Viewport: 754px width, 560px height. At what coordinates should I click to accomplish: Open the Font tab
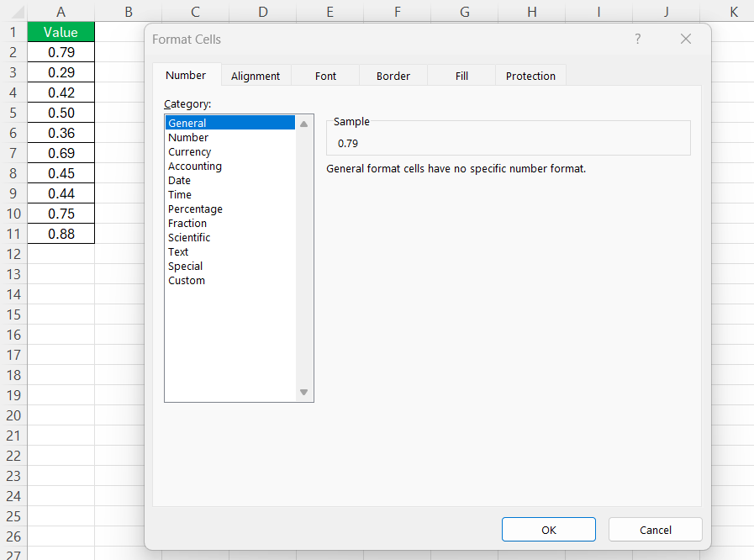coord(325,76)
